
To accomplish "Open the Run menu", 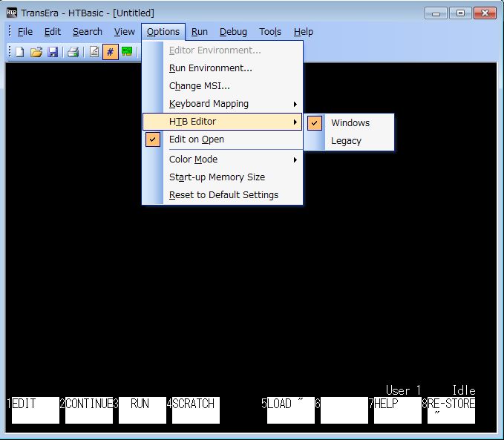I will pyautogui.click(x=200, y=32).
